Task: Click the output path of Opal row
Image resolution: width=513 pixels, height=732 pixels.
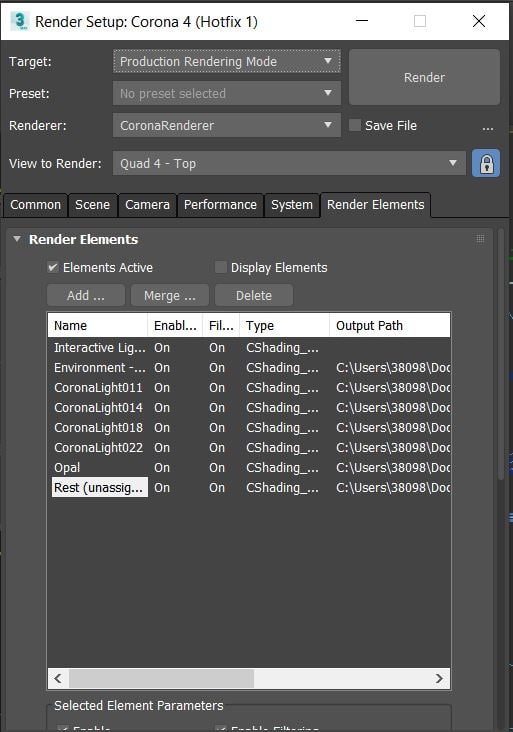Action: point(393,468)
